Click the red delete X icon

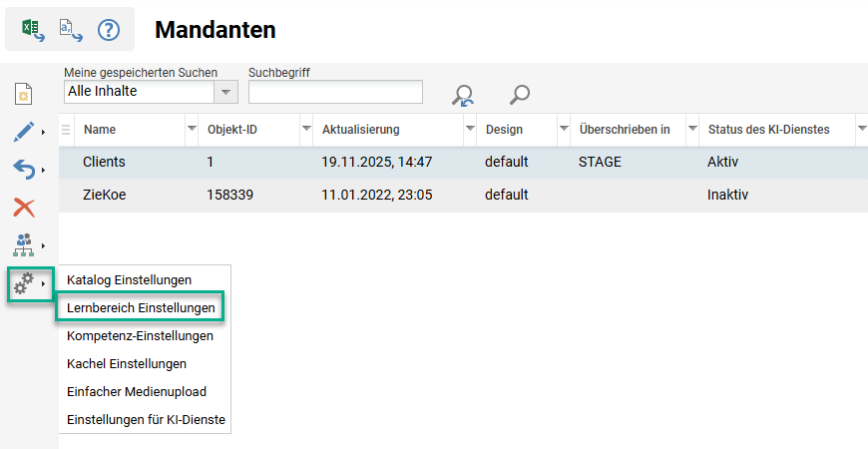pos(24,208)
